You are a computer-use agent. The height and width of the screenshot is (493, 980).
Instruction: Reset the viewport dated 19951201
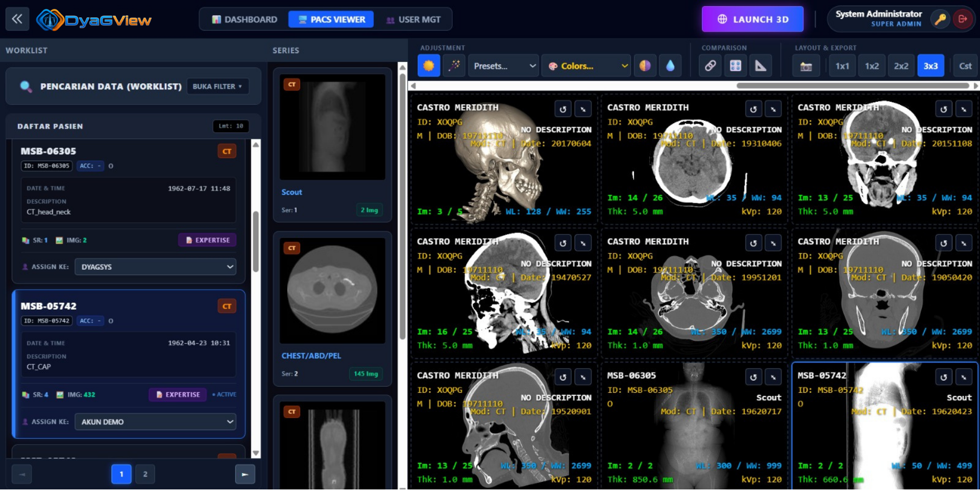753,243
